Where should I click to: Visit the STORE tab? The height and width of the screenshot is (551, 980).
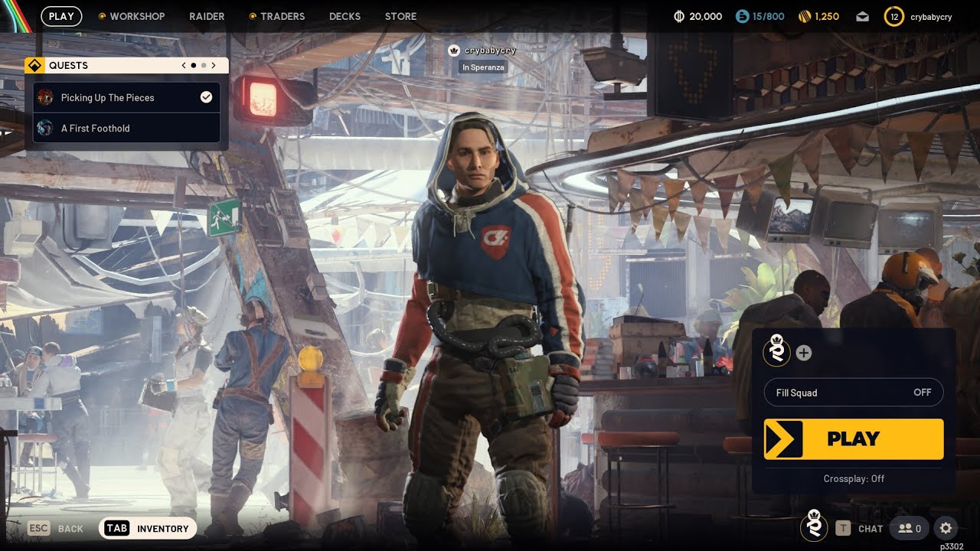[400, 16]
